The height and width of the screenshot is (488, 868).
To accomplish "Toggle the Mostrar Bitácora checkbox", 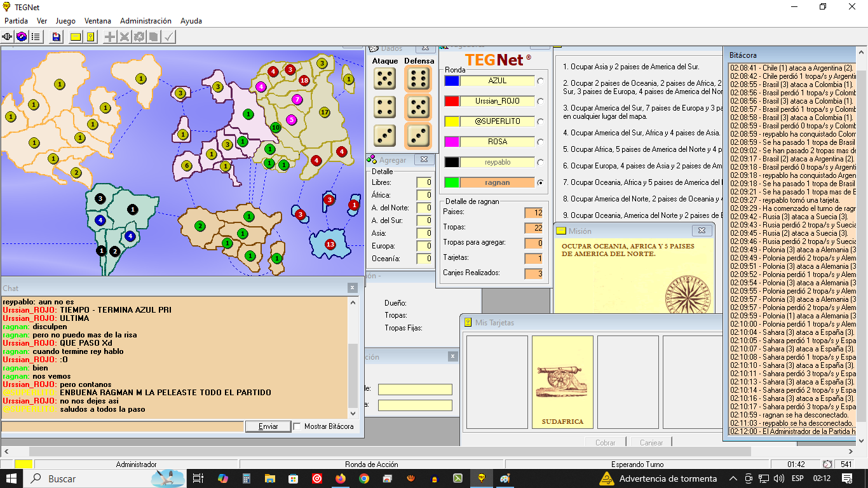I will [x=297, y=426].
